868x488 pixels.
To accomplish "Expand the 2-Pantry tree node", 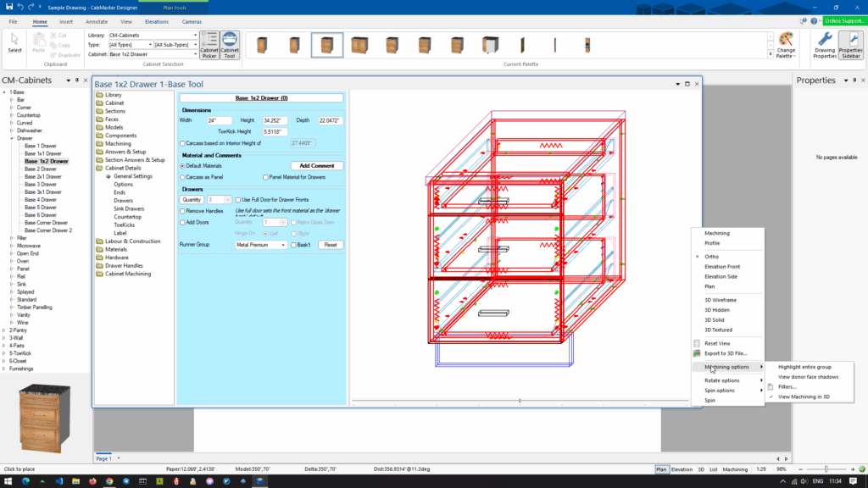I will pyautogui.click(x=5, y=330).
